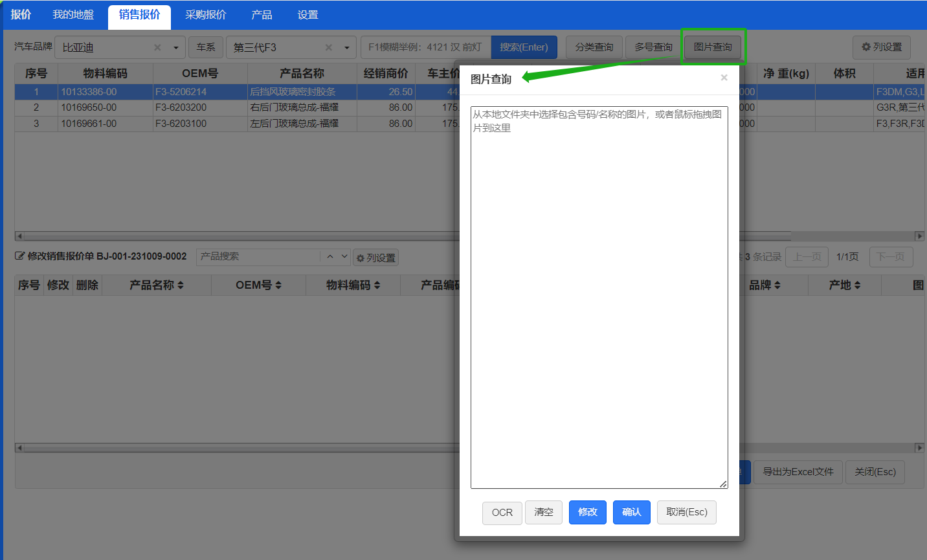Clear the 第三代F3 series selection
The image size is (927, 560).
click(x=329, y=47)
